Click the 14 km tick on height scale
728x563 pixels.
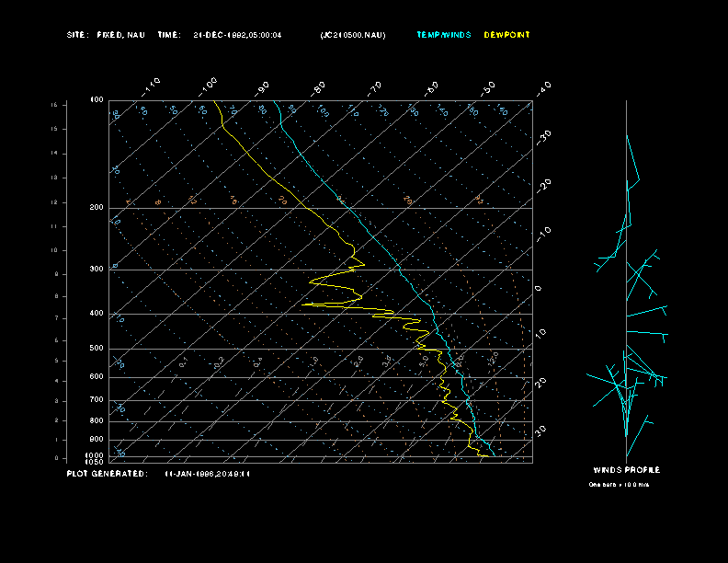coord(54,153)
